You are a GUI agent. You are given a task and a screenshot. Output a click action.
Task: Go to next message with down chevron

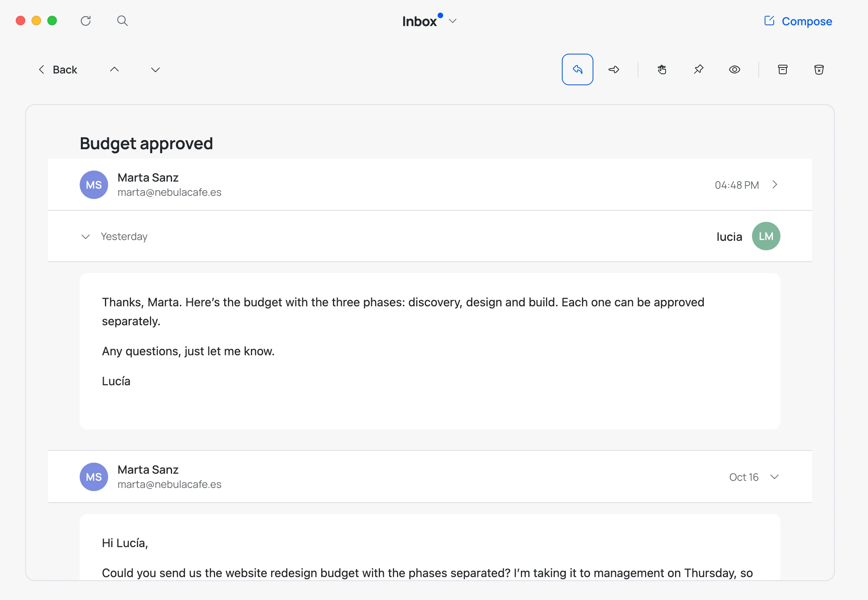(155, 70)
